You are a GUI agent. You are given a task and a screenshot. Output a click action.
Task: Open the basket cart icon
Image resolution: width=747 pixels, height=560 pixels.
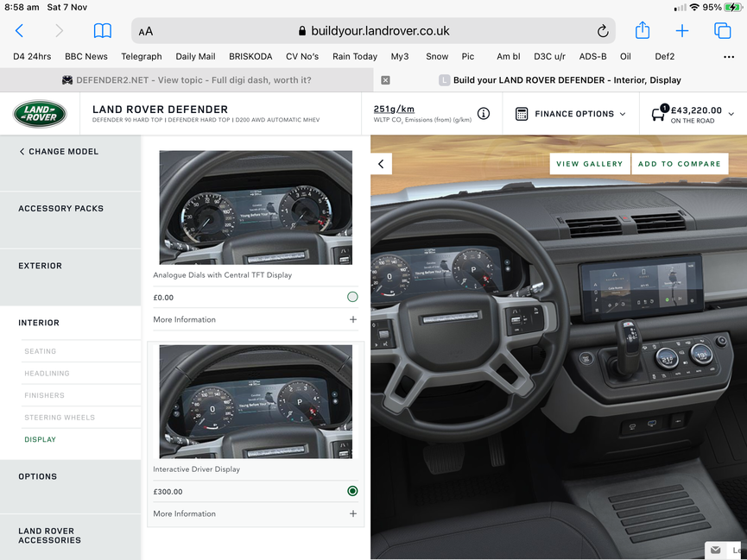[659, 113]
